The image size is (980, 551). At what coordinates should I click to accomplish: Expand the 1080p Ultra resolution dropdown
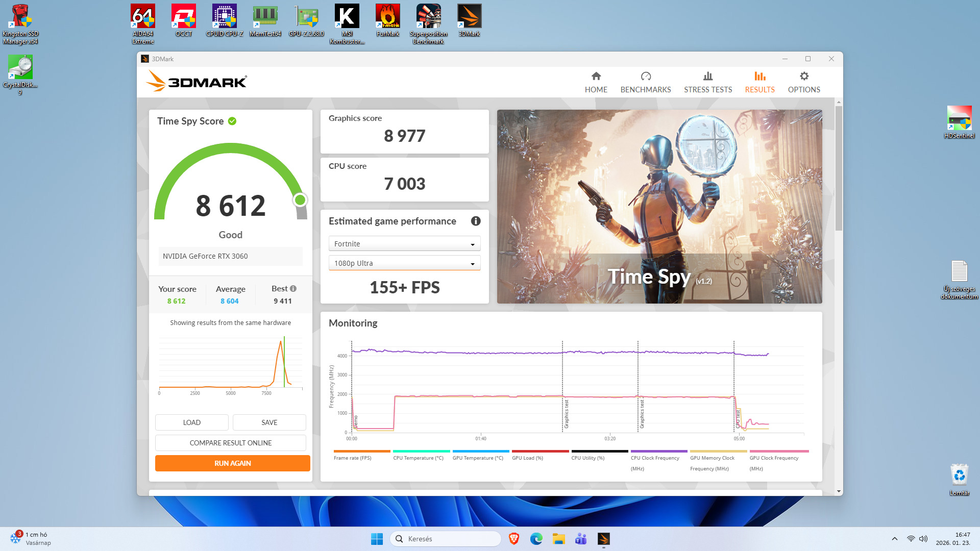404,263
